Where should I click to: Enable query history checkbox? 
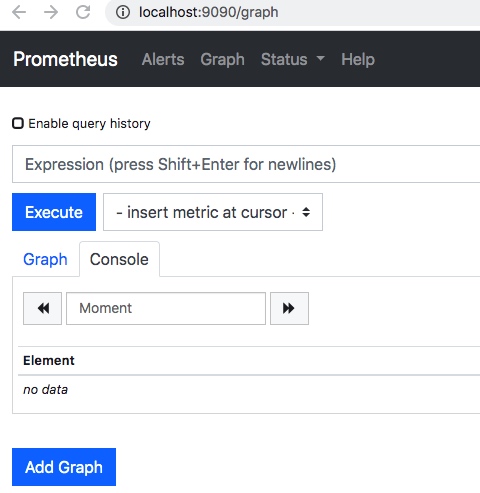18,123
